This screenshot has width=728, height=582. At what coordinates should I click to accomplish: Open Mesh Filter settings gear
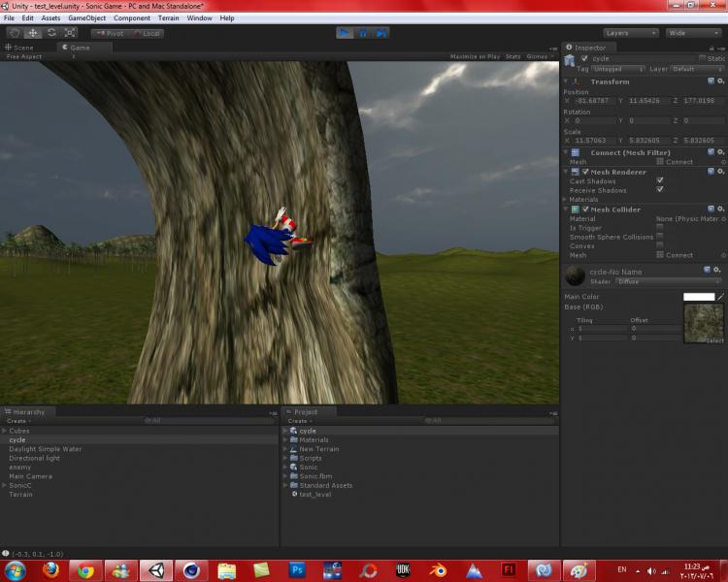pos(720,151)
